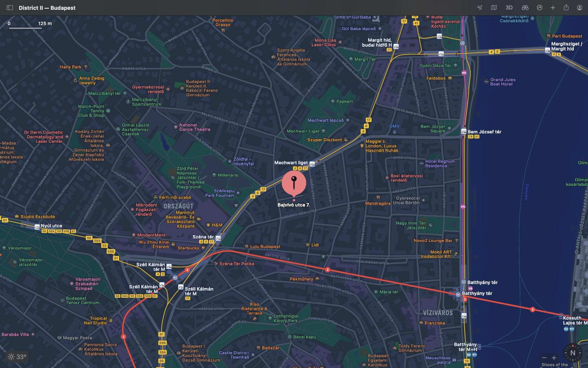The image size is (588, 368).
Task: Click the OMV fuel station marker
Action: 395,132
